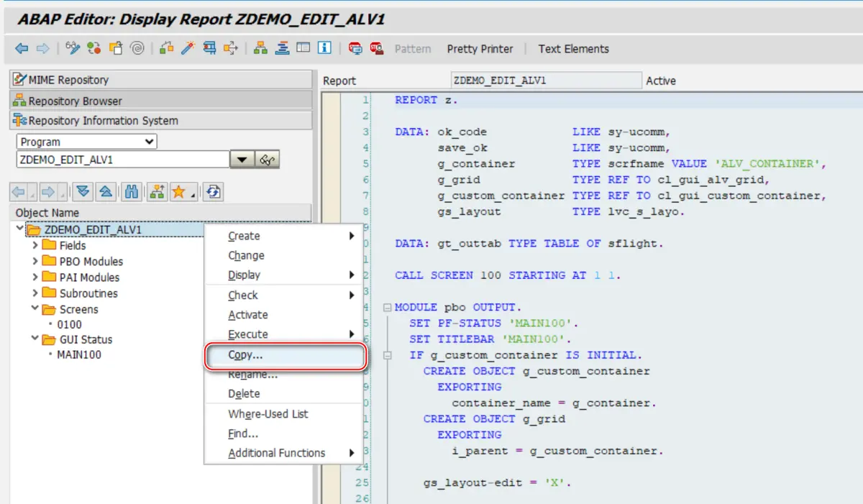Image resolution: width=863 pixels, height=504 pixels.
Task: Collapse the GUI Status folder
Action: coord(35,339)
